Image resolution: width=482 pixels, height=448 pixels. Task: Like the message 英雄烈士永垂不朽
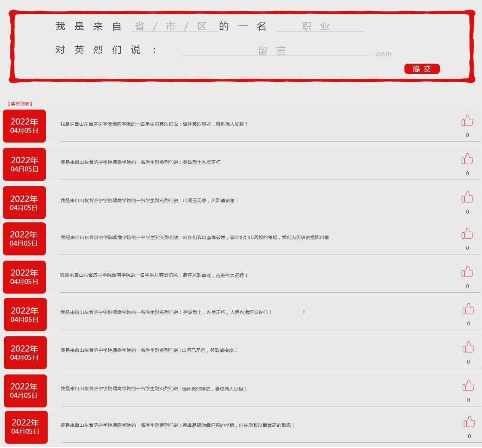(x=467, y=159)
